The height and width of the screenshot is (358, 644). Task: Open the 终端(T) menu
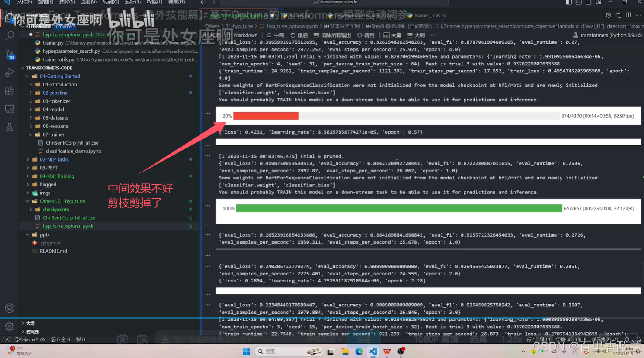click(x=154, y=2)
